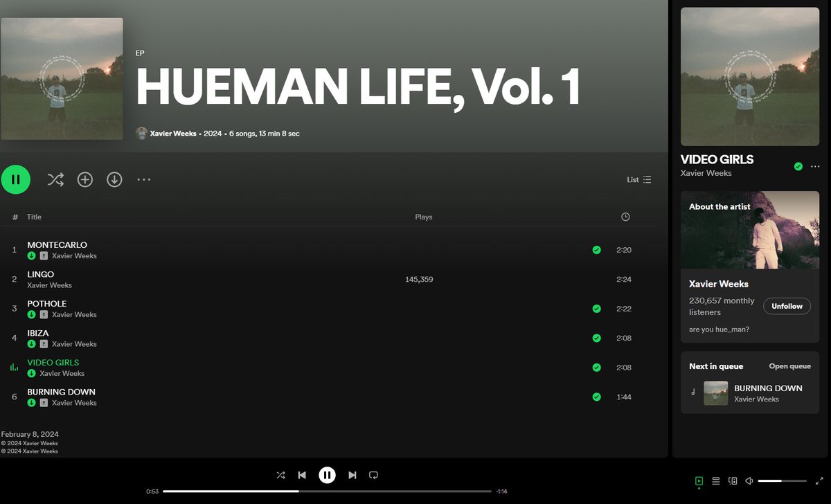Click the music note icon in queue
Screen dimensions: 831x504
(693, 393)
